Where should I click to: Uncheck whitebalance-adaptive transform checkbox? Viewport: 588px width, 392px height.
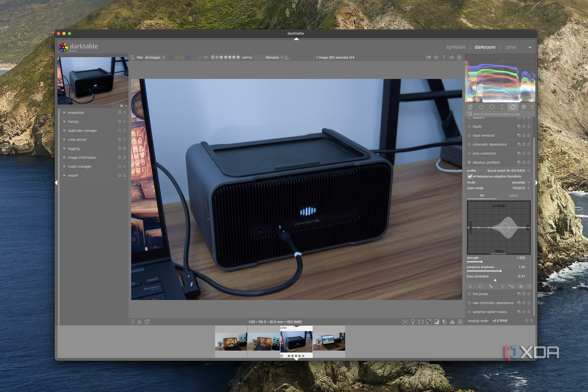click(470, 176)
